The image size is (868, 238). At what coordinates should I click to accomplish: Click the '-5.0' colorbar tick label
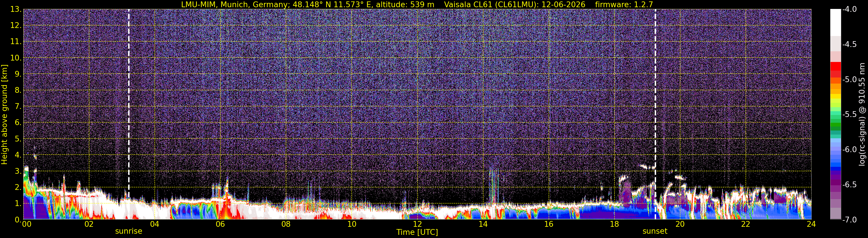(x=849, y=79)
